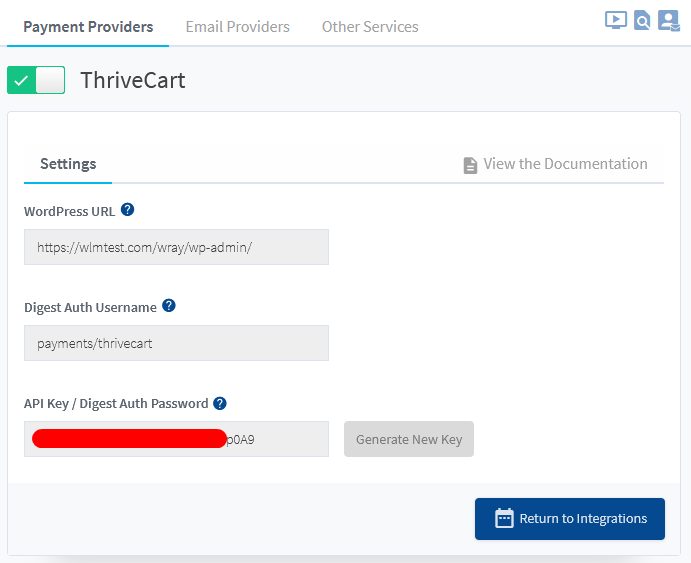Click the document icon before View the Documentation
Image resolution: width=691 pixels, height=563 pixels.
point(470,165)
